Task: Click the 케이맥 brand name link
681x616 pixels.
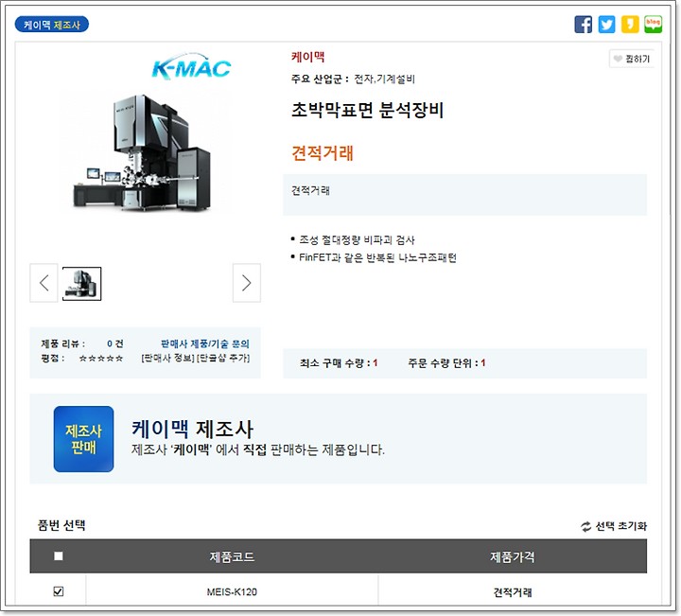Action: click(x=308, y=57)
